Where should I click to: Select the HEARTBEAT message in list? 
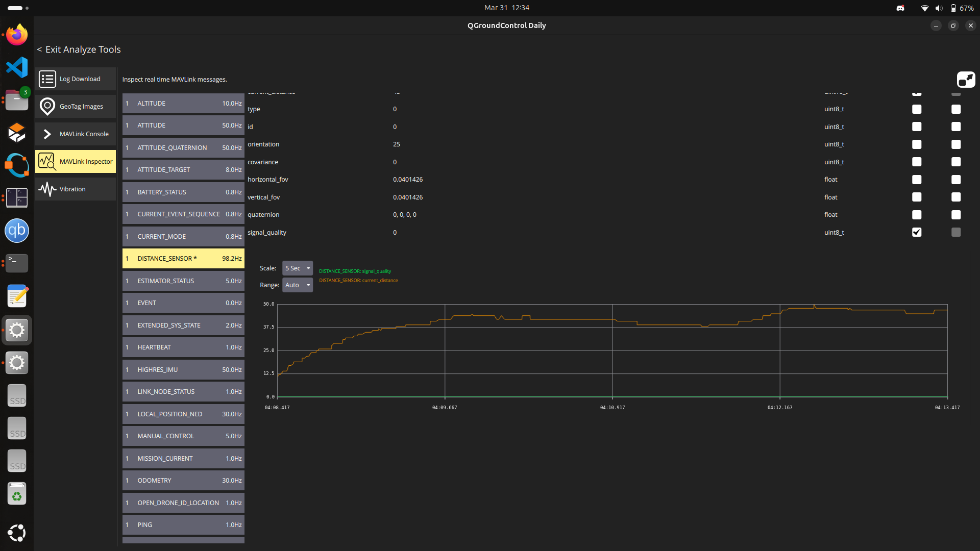pyautogui.click(x=183, y=347)
